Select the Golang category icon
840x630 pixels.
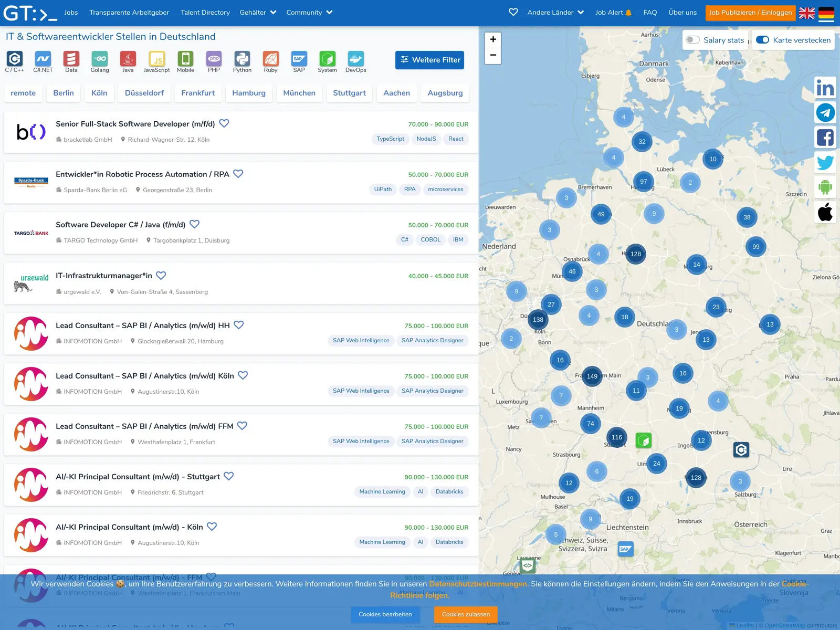pyautogui.click(x=100, y=59)
